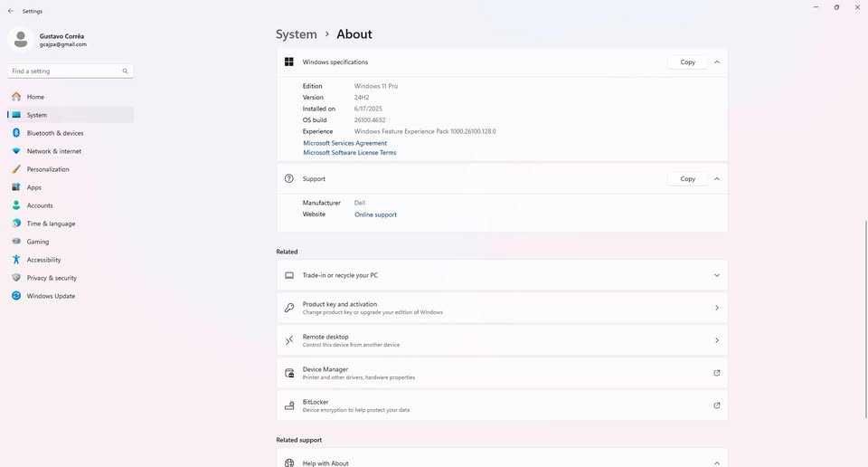Copy the Support information
The height and width of the screenshot is (467, 868).
pyautogui.click(x=687, y=179)
